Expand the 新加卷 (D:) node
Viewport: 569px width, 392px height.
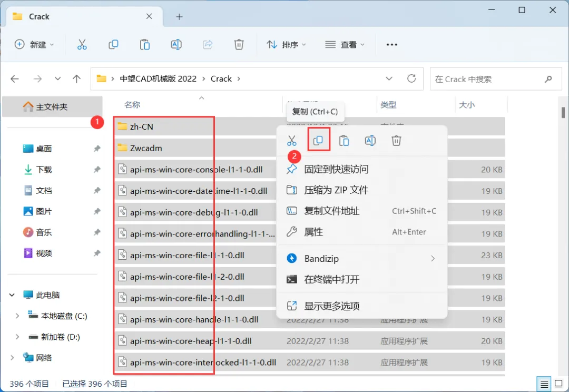point(17,337)
